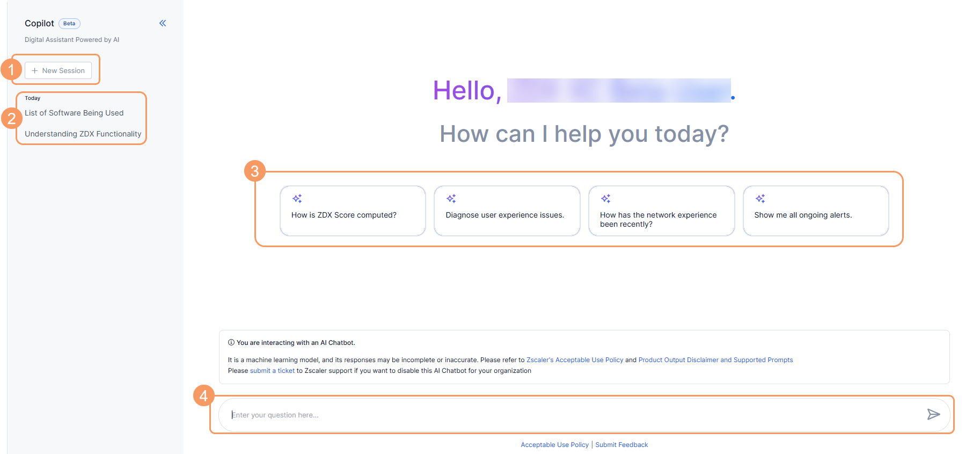Follow the submit a ticket link

tap(272, 371)
